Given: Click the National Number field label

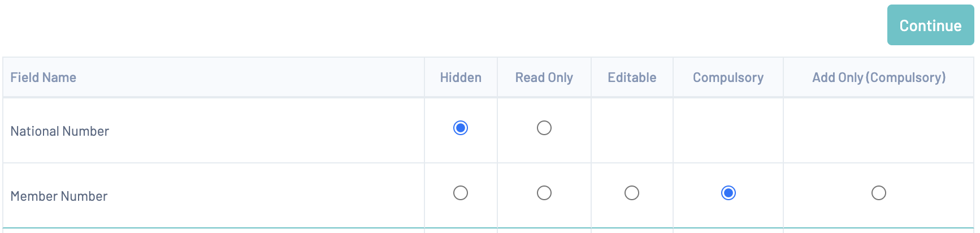Looking at the screenshot, I should tap(60, 131).
